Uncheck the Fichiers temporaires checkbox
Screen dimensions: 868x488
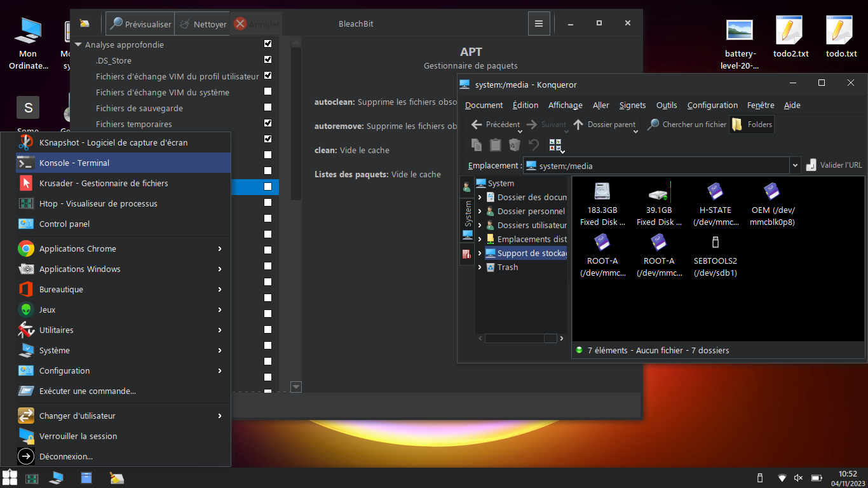(268, 123)
